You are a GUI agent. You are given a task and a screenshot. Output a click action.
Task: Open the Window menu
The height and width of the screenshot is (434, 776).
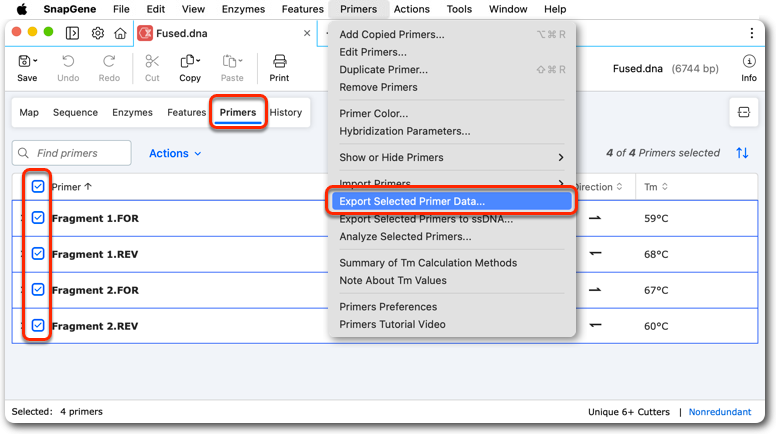[x=508, y=9]
